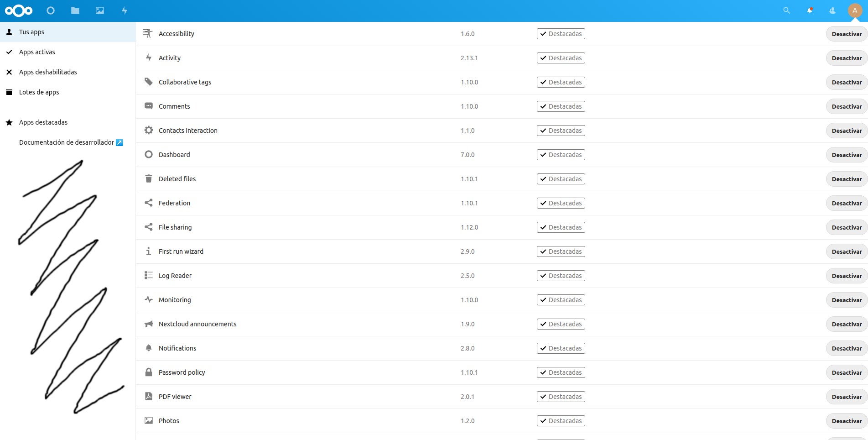This screenshot has width=868, height=440.
Task: Click Destacadas badge for Notifications
Action: (561, 348)
